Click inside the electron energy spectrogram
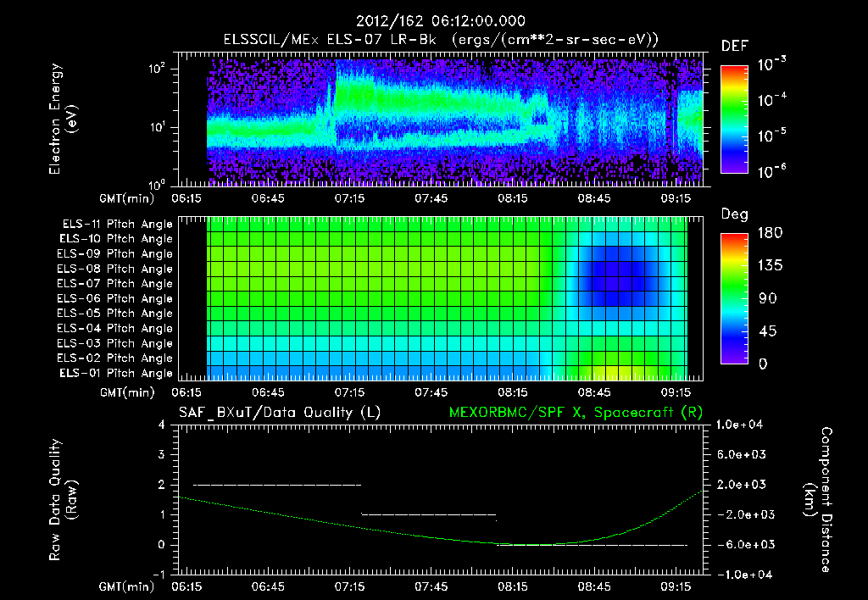Viewport: 868px width, 600px height. tap(441, 119)
